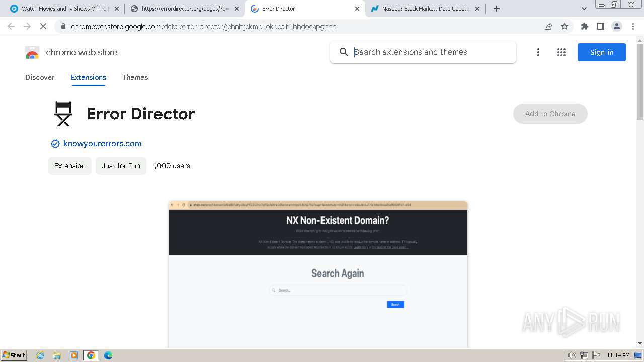Viewport: 644px width, 362px height.
Task: Switch to Watch Movies and Tv Shows tab
Action: tap(65, 9)
